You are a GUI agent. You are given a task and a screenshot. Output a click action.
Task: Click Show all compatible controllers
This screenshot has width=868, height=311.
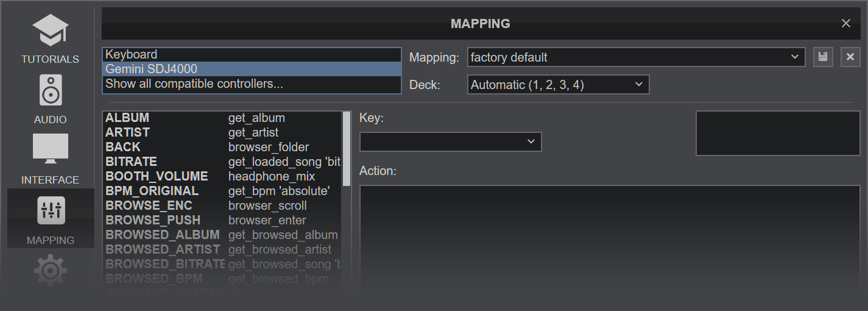(251, 84)
